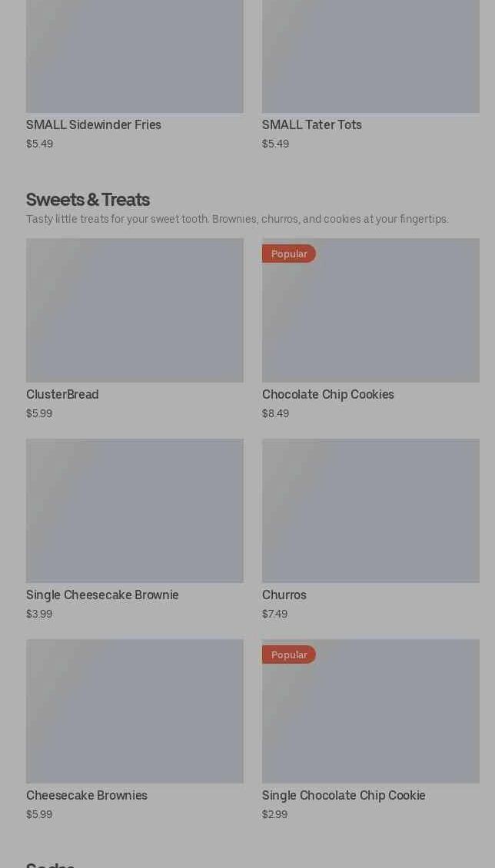This screenshot has height=868, width=495.
Task: Click the $7.49 price under Churros
Action: tap(275, 614)
